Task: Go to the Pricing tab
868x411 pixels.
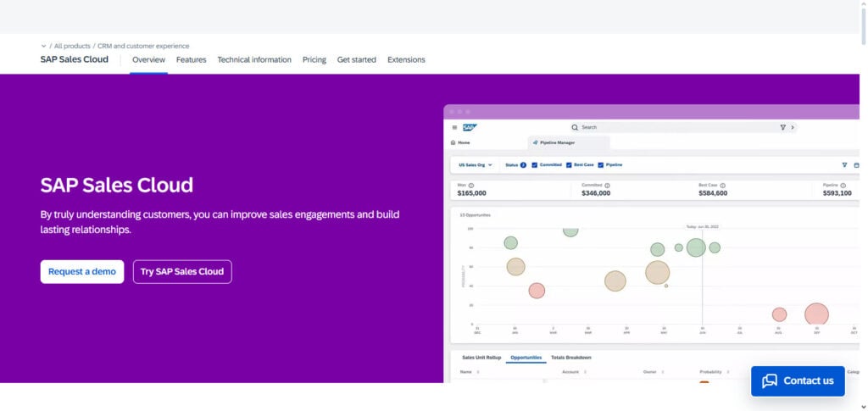Action: [314, 59]
